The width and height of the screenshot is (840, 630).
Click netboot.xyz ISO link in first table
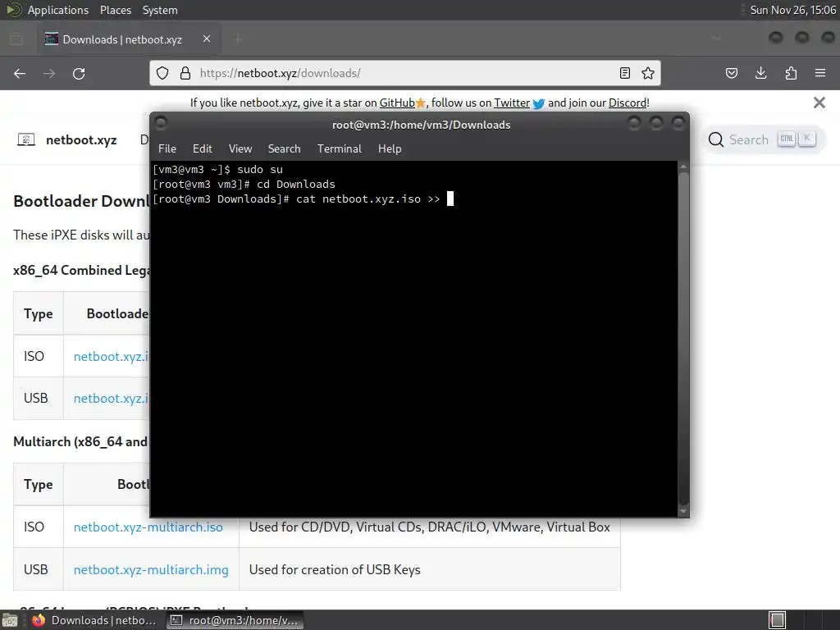pyautogui.click(x=111, y=356)
